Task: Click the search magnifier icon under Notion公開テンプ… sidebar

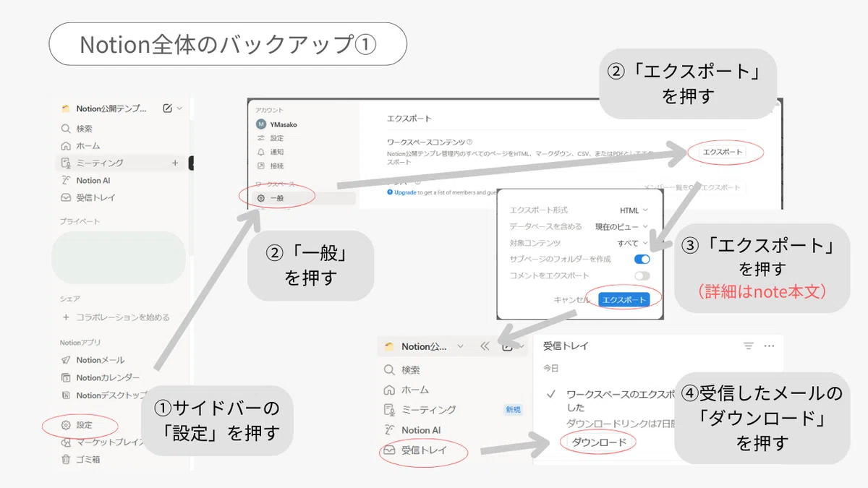Action: (x=65, y=129)
